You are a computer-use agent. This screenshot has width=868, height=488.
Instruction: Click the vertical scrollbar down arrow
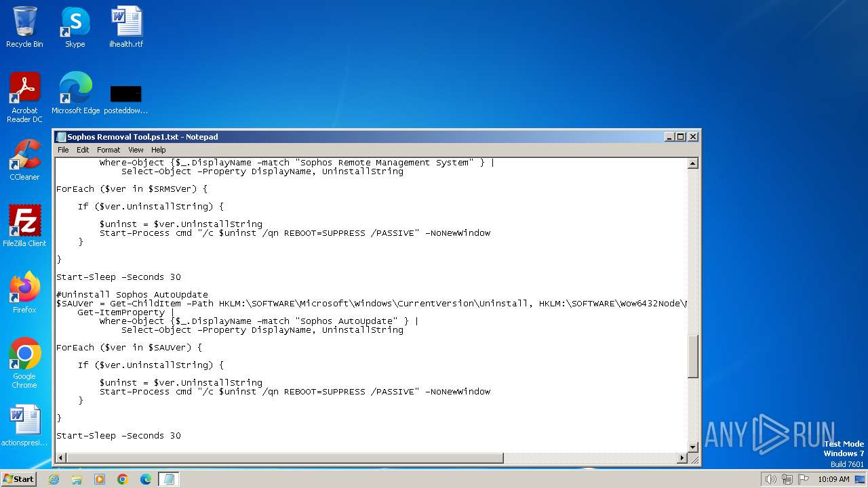693,447
